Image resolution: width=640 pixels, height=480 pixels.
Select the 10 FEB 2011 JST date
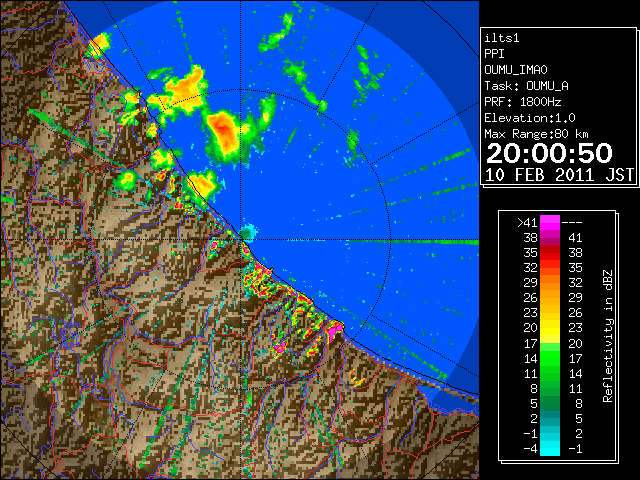click(560, 175)
